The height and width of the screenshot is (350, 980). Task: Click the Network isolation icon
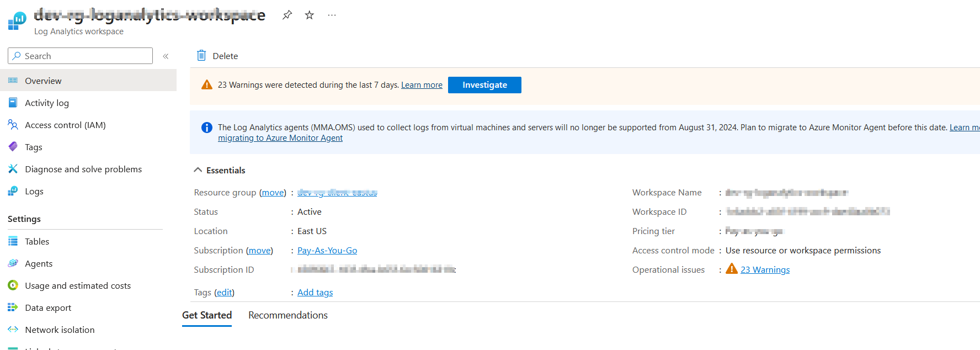point(13,330)
